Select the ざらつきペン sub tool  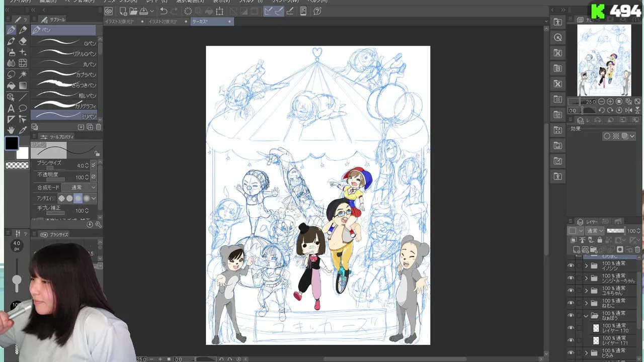point(64,85)
